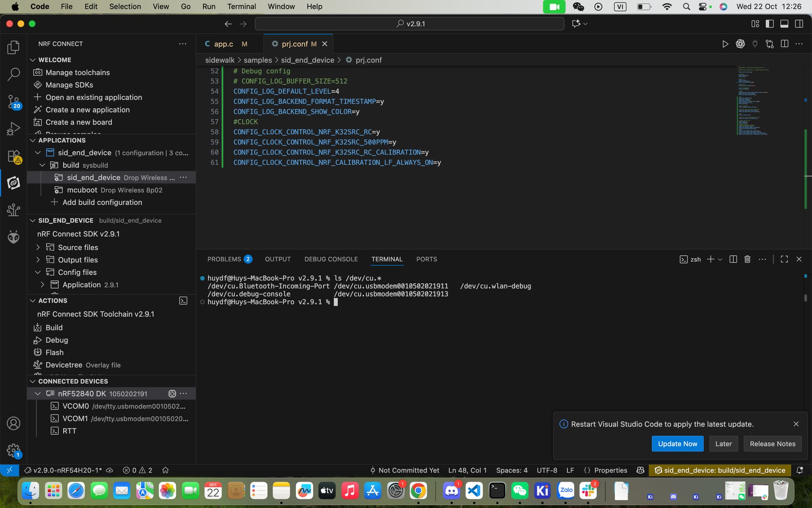Collapse the Connected Devices section
This screenshot has height=508, width=812.
point(33,381)
